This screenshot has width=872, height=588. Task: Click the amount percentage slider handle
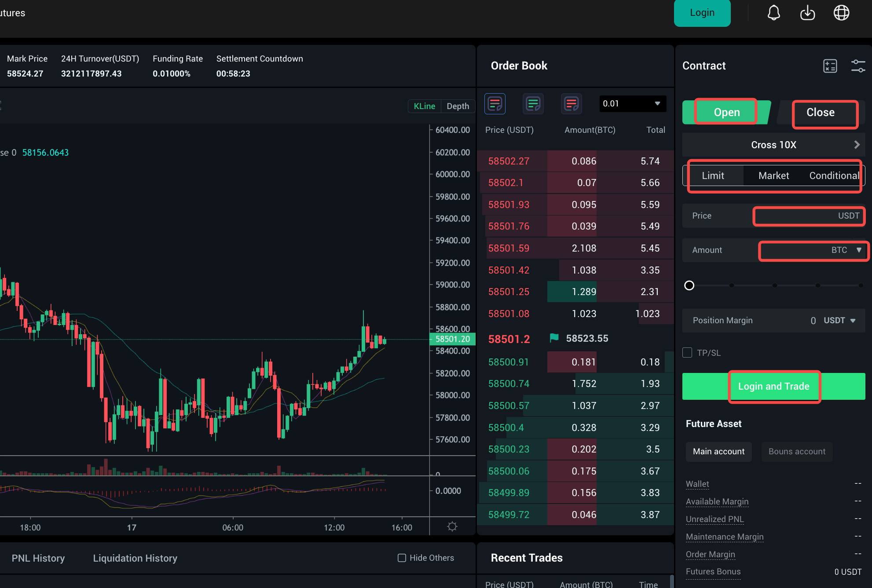tap(689, 285)
